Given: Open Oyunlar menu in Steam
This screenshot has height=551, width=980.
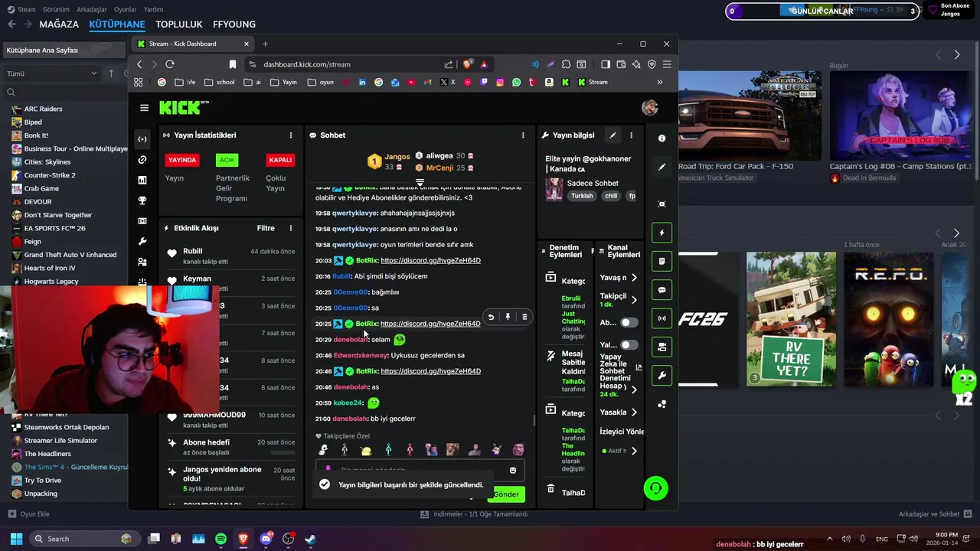Looking at the screenshot, I should [x=126, y=9].
